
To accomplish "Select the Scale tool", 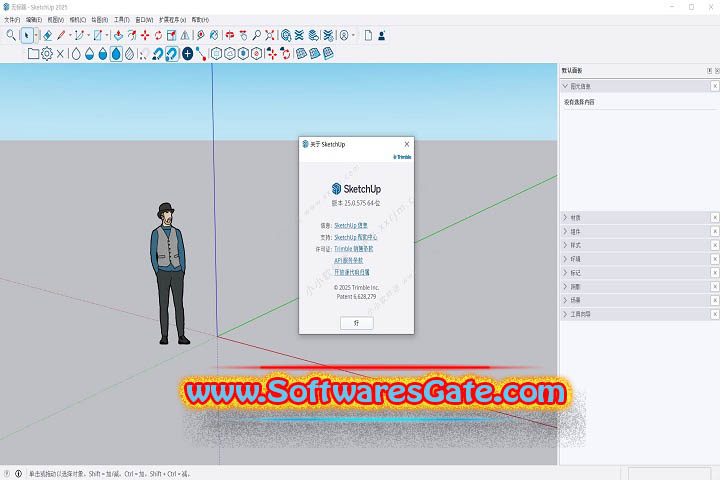I will pyautogui.click(x=172, y=35).
